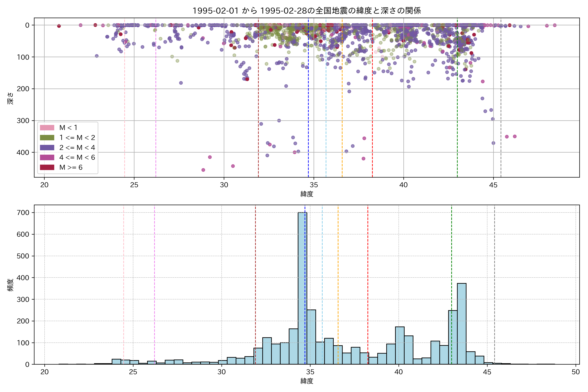This screenshot has height=392, width=588.
Task: Click the olive 1 <= M < 2 legend swatch
Action: pos(47,138)
